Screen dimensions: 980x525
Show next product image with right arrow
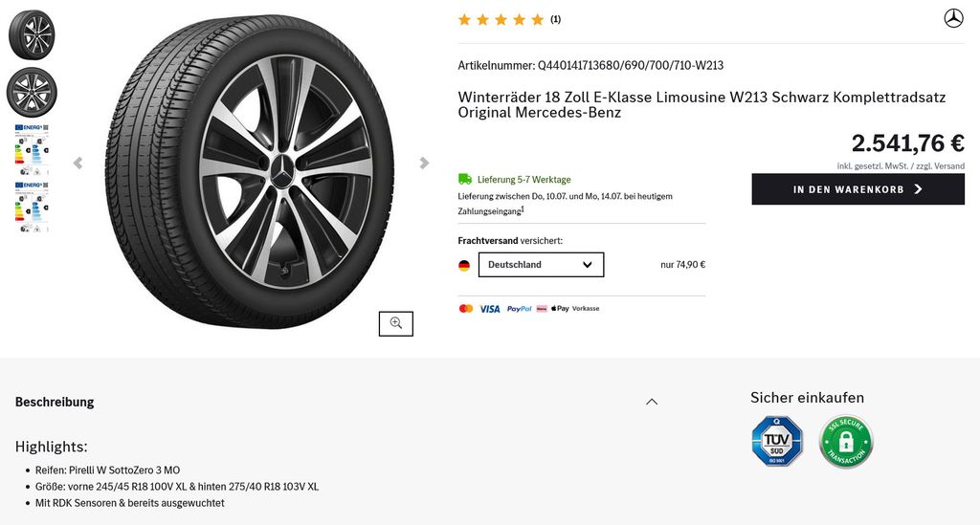coord(424,164)
